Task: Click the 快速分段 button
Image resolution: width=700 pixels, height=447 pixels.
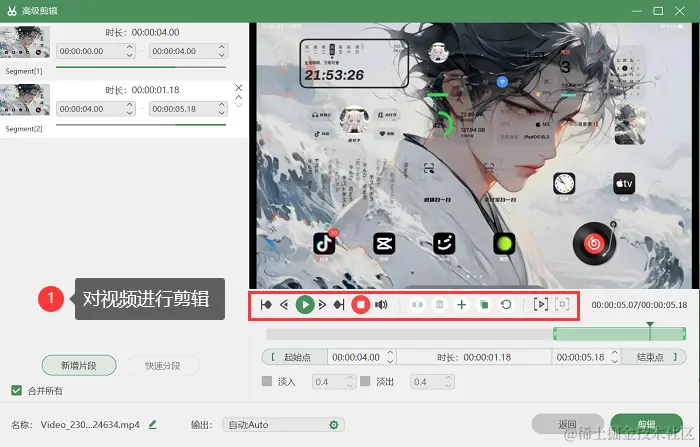Action: point(162,366)
